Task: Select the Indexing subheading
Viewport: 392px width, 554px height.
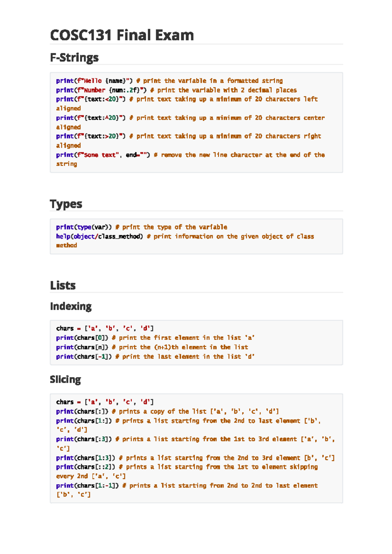Action: 71,306
